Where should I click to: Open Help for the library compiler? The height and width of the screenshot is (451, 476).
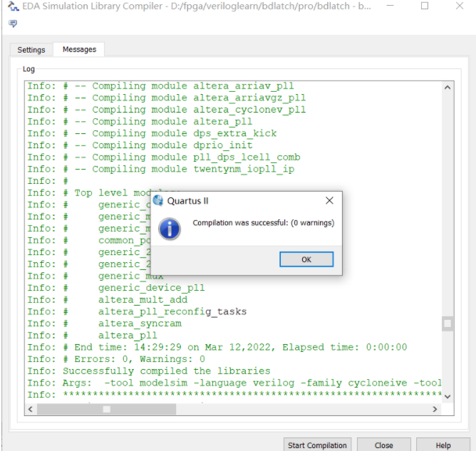443,445
